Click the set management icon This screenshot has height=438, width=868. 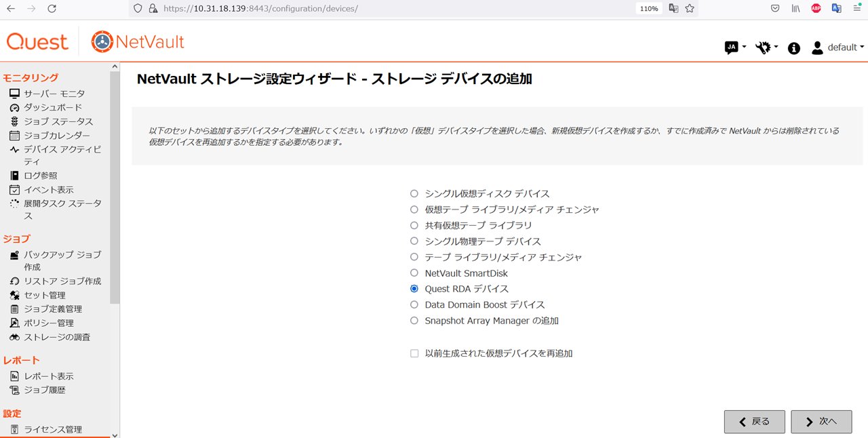[14, 295]
